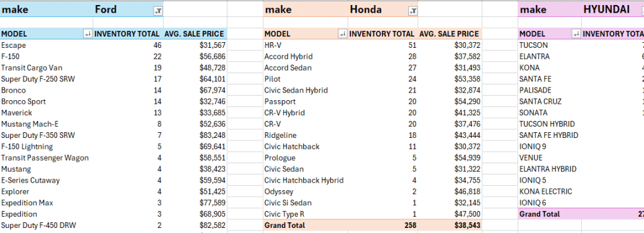Image resolution: width=644 pixels, height=233 pixels.
Task: Select the SANTA CRUZ model cell
Action: 550,101
